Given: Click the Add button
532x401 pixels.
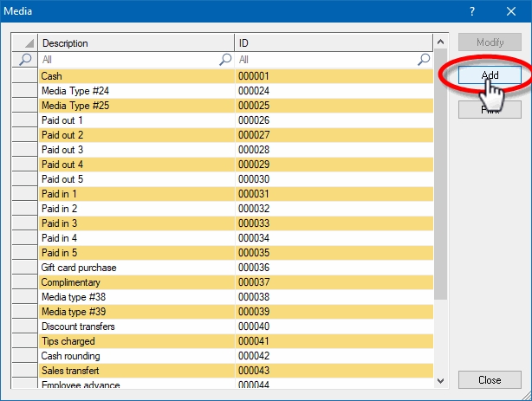Looking at the screenshot, I should [x=490, y=75].
